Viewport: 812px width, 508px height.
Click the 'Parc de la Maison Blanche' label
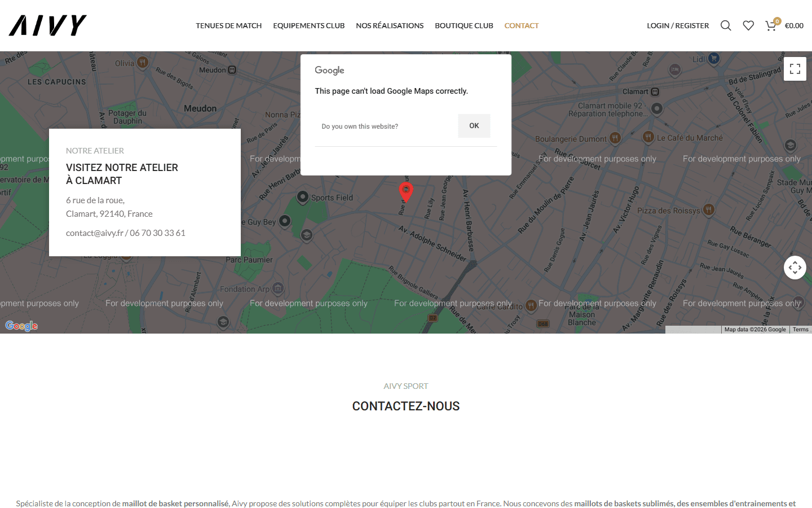[x=582, y=314]
